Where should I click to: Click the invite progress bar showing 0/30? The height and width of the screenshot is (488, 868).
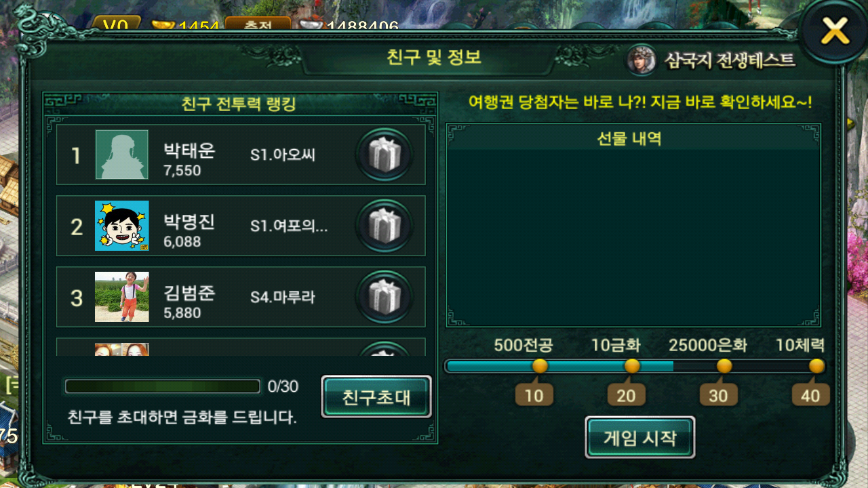(163, 386)
